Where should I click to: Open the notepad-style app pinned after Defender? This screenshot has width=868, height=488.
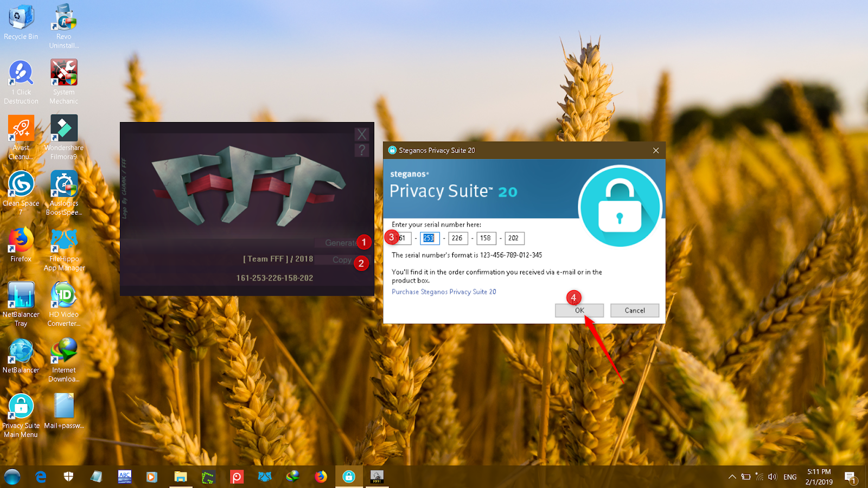97,477
